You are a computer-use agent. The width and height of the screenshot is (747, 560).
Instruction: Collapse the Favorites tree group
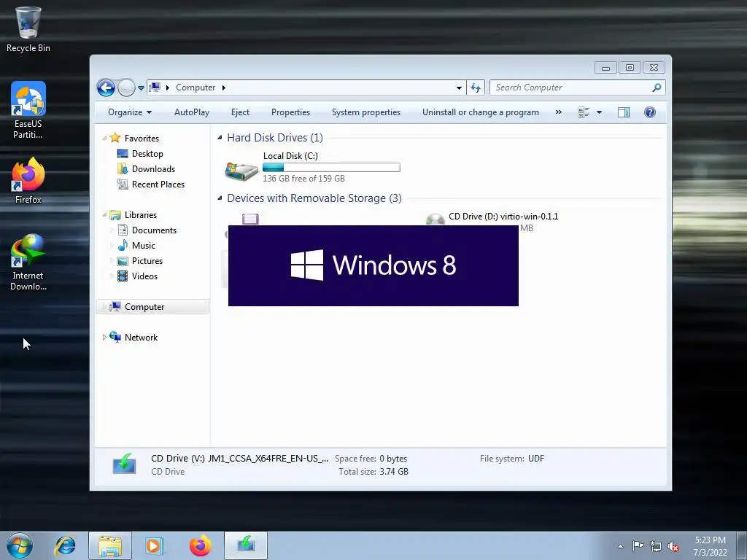pyautogui.click(x=104, y=139)
